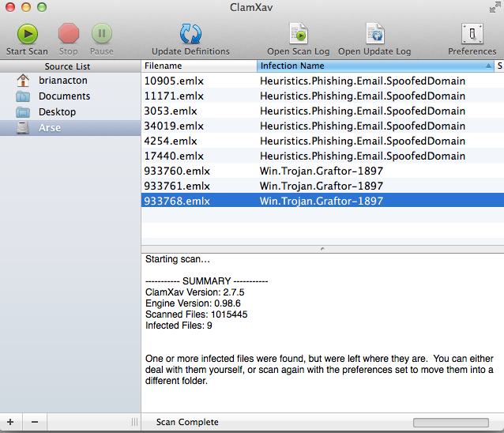This screenshot has height=433, width=504.
Task: Click the Update Definitions icon
Action: coord(190,33)
